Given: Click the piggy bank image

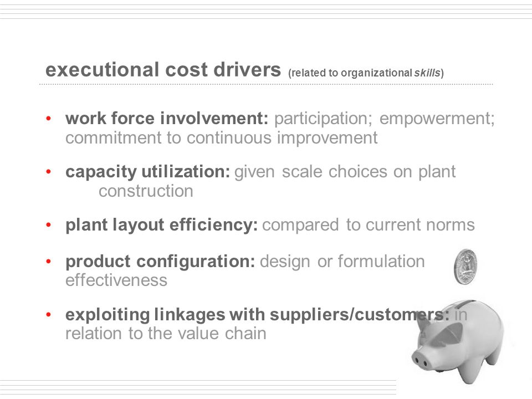Looking at the screenshot, I should [458, 341].
